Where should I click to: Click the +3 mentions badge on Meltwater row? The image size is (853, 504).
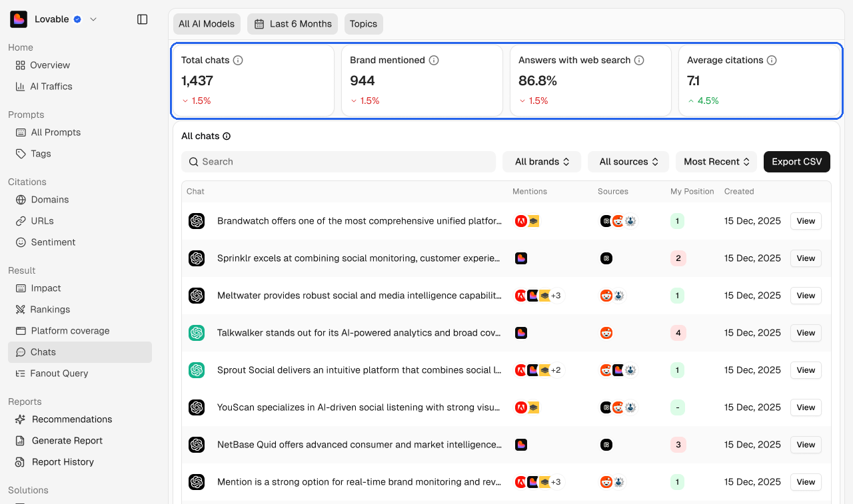(556, 296)
